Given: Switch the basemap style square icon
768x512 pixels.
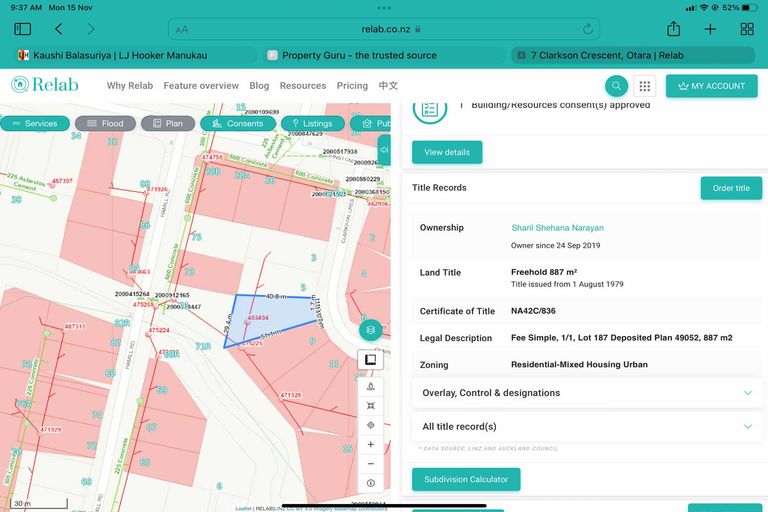Looking at the screenshot, I should coord(370,360).
